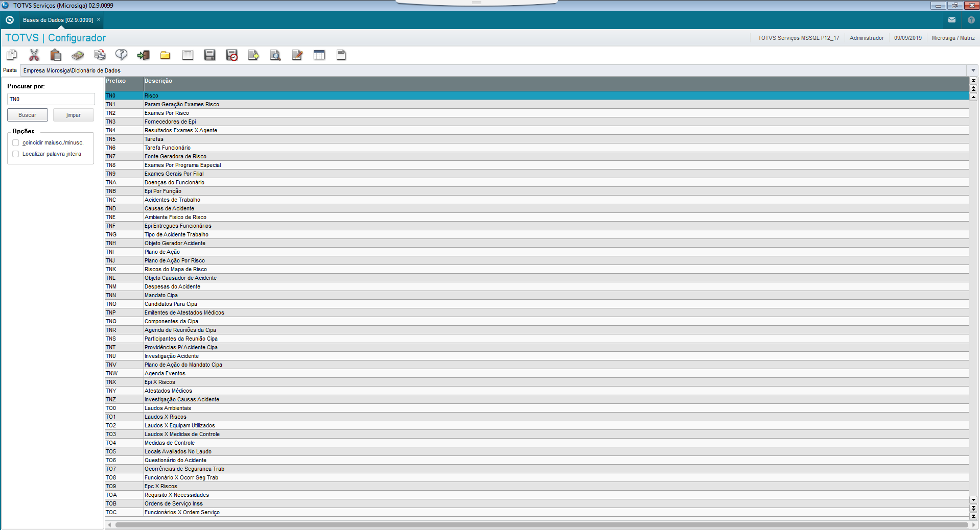Select row 'Doenças do Funcionário'
The image size is (980, 530).
537,182
